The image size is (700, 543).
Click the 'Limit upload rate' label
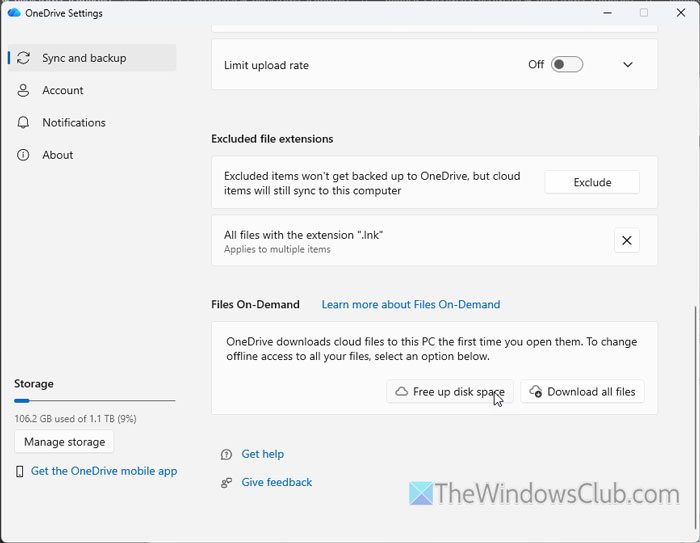267,65
